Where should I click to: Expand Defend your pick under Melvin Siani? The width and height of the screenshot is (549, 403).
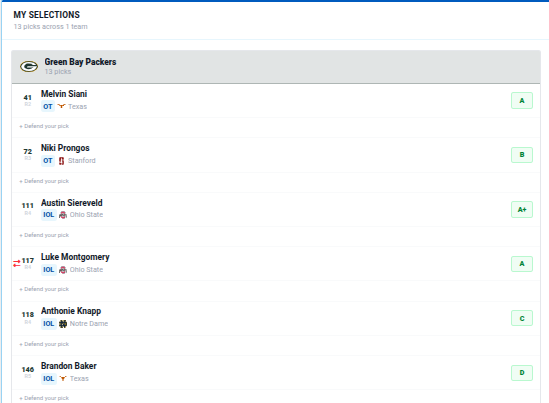click(44, 126)
